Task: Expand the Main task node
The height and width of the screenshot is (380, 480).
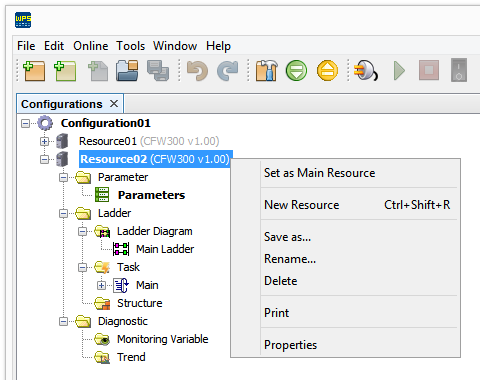Action: pos(101,285)
